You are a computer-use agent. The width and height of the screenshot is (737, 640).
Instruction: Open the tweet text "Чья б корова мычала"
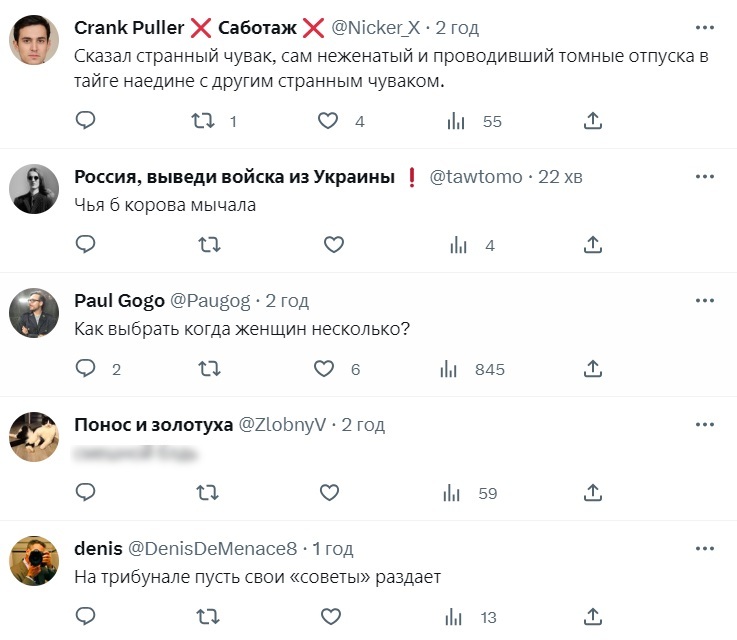(166, 206)
